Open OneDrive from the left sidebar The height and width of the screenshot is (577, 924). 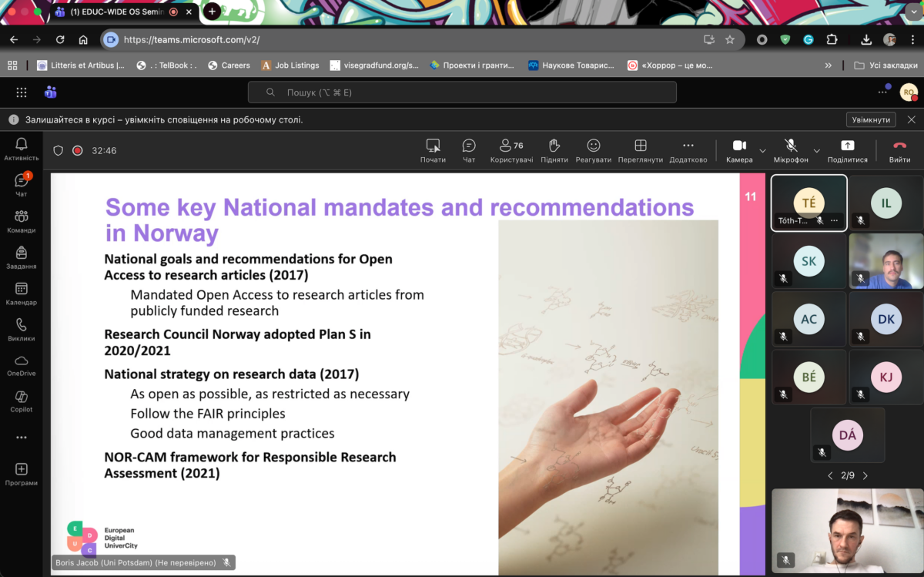21,365
